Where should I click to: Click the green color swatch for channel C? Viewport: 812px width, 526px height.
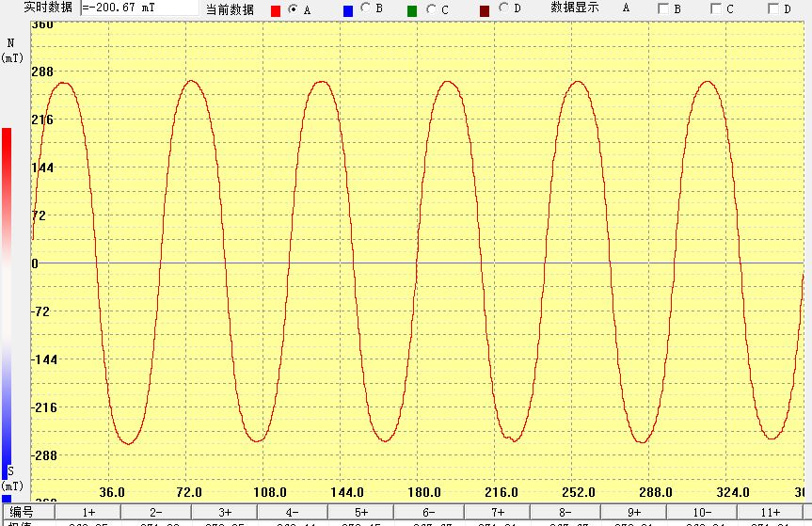tap(412, 11)
